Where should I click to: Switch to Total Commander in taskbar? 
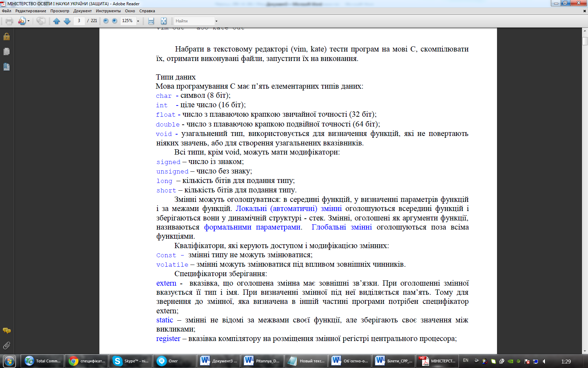pos(43,361)
